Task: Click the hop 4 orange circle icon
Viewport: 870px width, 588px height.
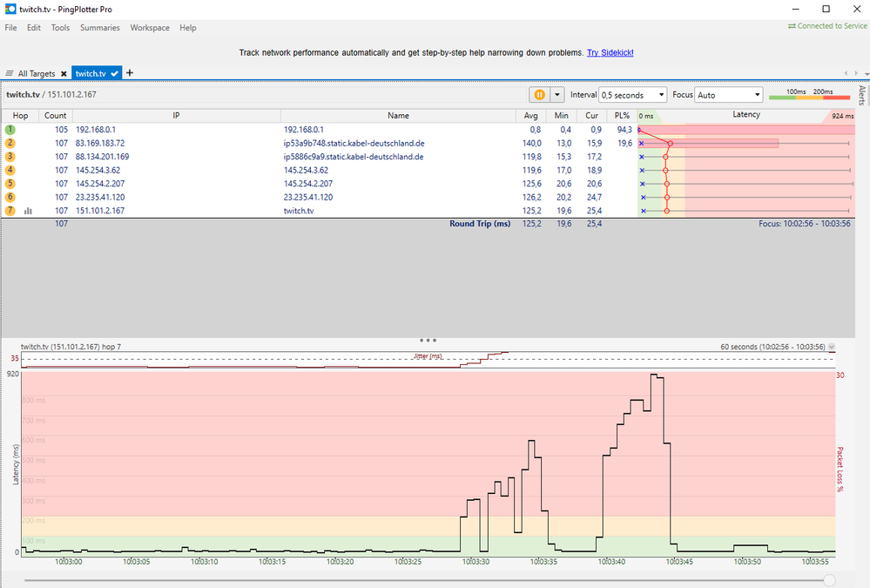Action: [10, 170]
